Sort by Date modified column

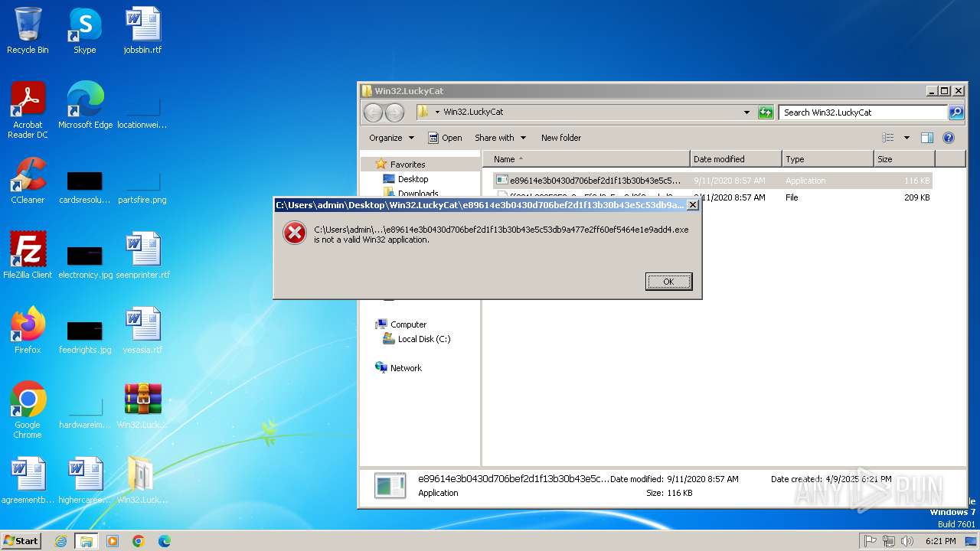coord(736,159)
